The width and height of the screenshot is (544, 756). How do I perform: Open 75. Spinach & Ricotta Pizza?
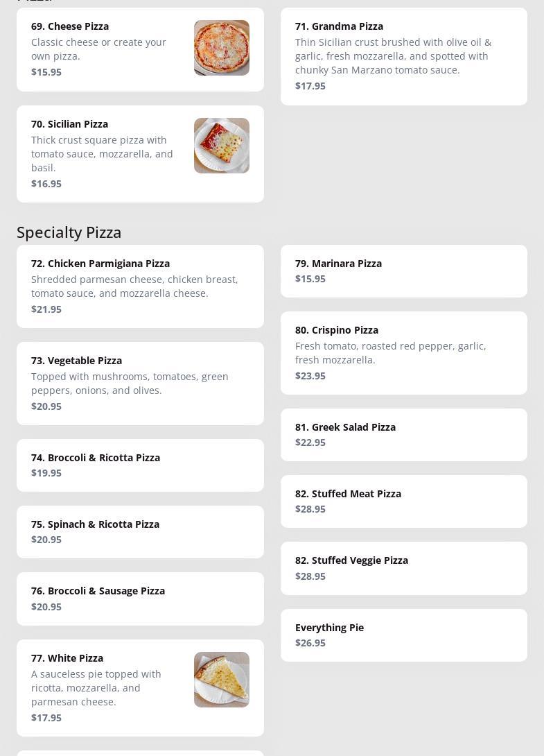(140, 532)
